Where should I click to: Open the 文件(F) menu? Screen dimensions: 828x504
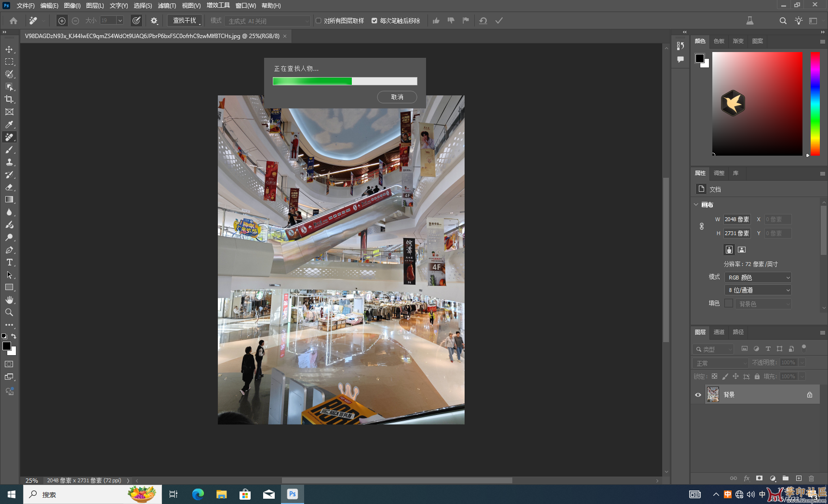pyautogui.click(x=26, y=6)
